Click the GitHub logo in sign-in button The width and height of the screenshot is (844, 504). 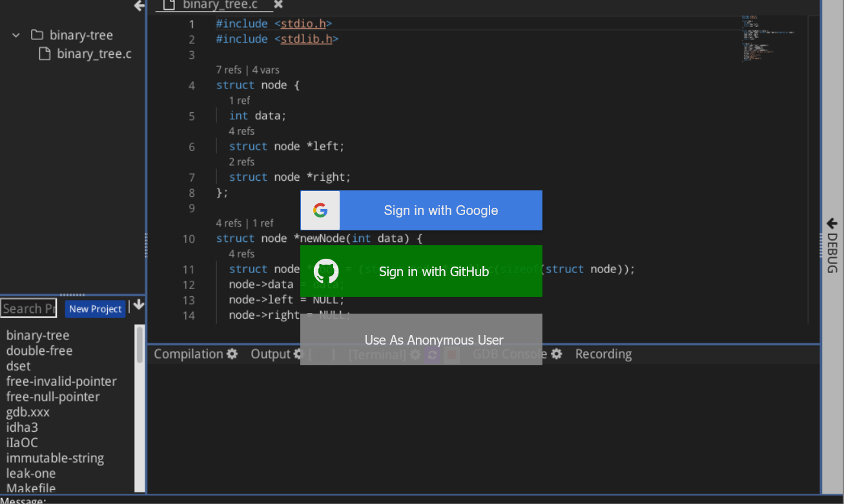(x=326, y=272)
